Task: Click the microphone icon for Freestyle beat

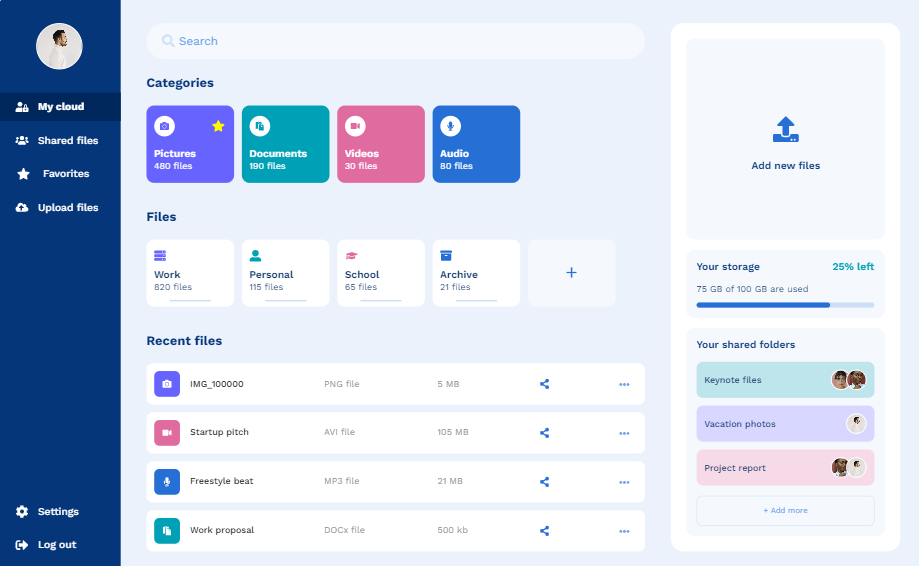Action: point(167,482)
